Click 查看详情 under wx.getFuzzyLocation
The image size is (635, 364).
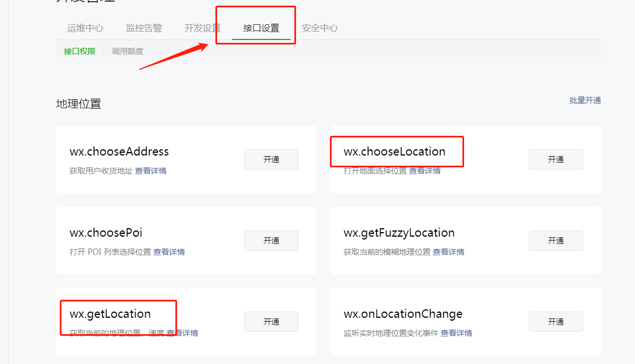(x=448, y=252)
